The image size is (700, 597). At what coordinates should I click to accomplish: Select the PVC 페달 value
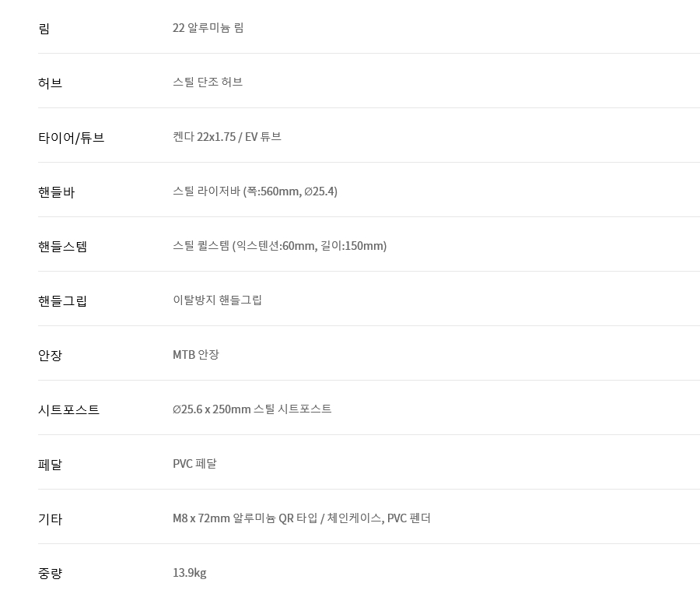(x=194, y=464)
